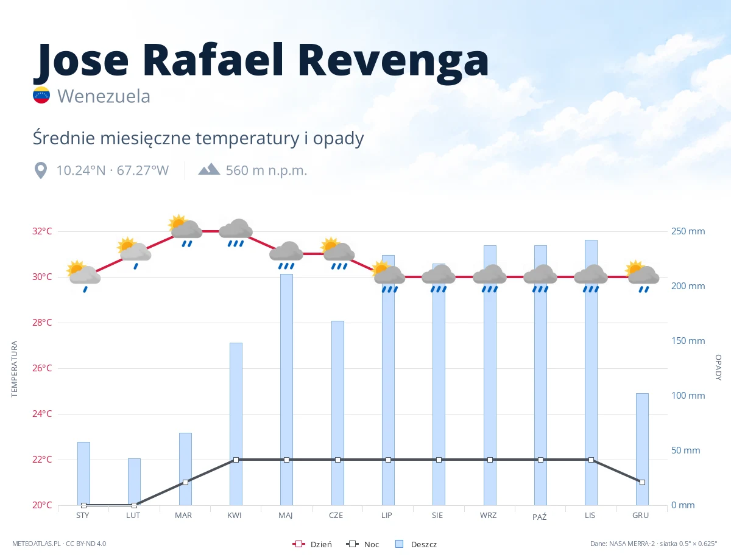Click the LUT precipitation bar
731x560 pixels.
(x=134, y=481)
